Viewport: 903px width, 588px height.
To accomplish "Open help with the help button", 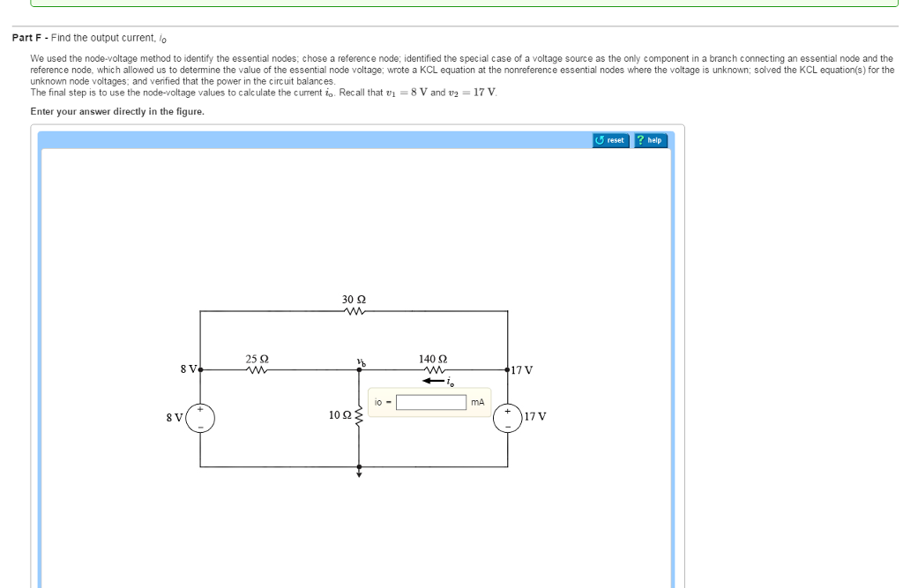I will tap(650, 140).
